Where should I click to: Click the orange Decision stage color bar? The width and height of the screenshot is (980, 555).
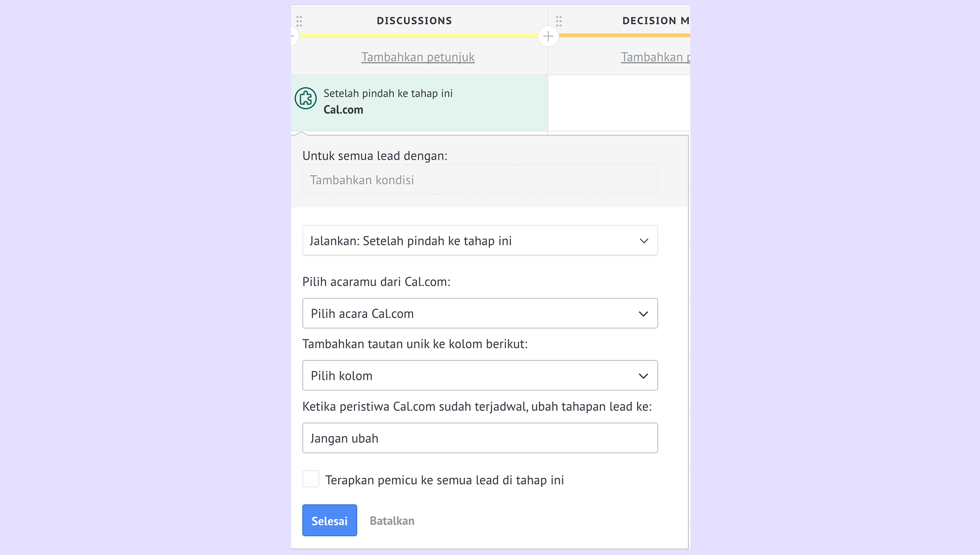625,35
